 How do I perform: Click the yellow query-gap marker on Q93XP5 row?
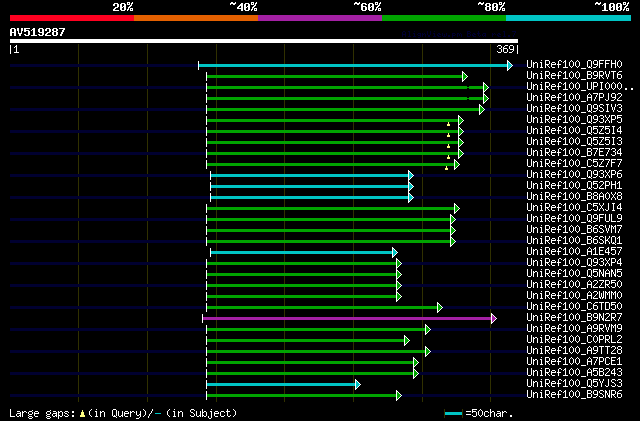click(448, 124)
